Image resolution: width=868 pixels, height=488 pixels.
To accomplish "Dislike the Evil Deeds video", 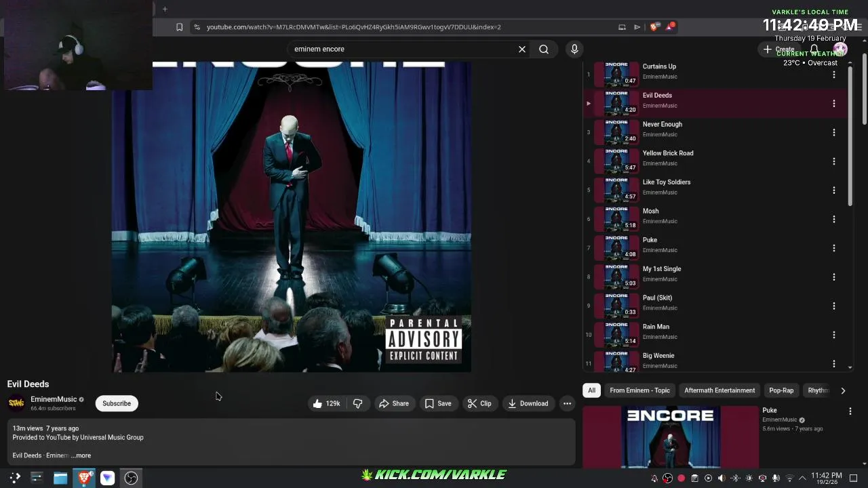I will point(357,403).
